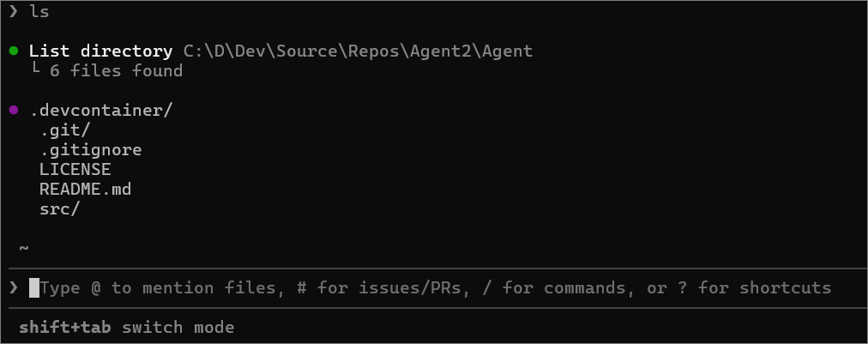The width and height of the screenshot is (868, 344).
Task: Click the directory path C:\D\Dev\Source\Repos\Agent2\Agent
Action: pyautogui.click(x=359, y=51)
